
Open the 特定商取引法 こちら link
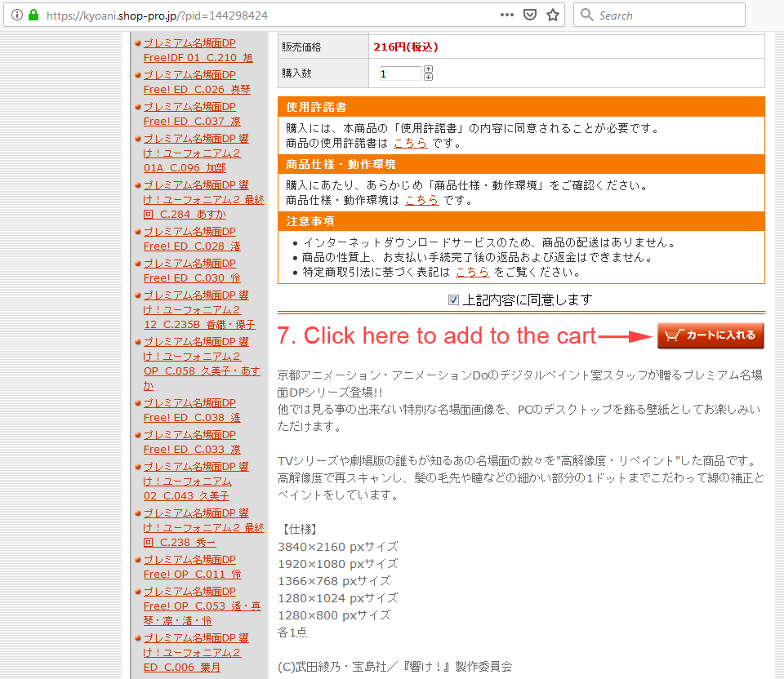coord(472,272)
